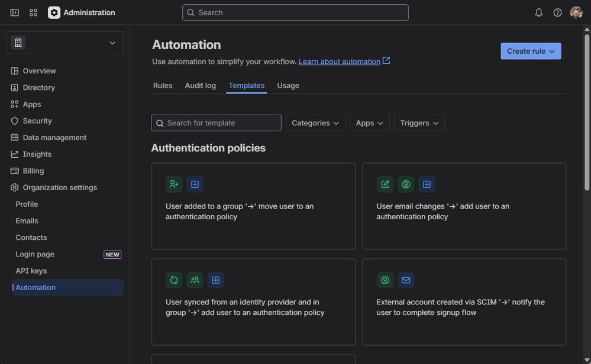
Task: Click the Administration gear logo
Action: [x=54, y=12]
